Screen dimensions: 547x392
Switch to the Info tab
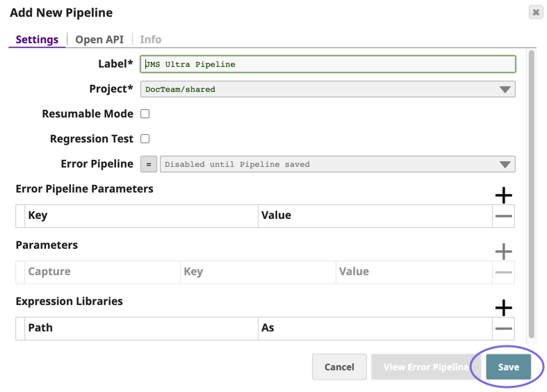151,40
